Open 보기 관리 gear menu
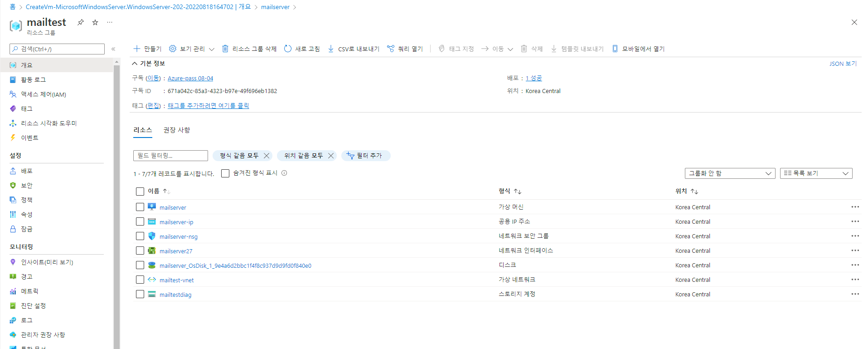This screenshot has width=868, height=349. coord(192,49)
